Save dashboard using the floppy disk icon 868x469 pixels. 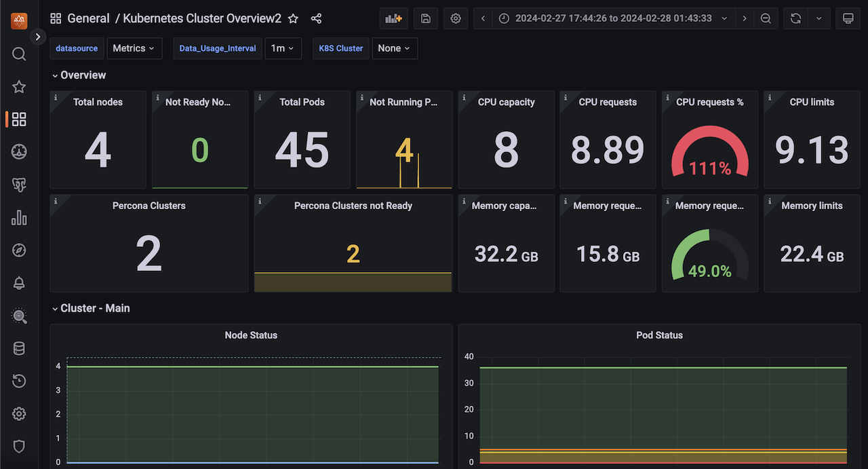click(x=426, y=18)
